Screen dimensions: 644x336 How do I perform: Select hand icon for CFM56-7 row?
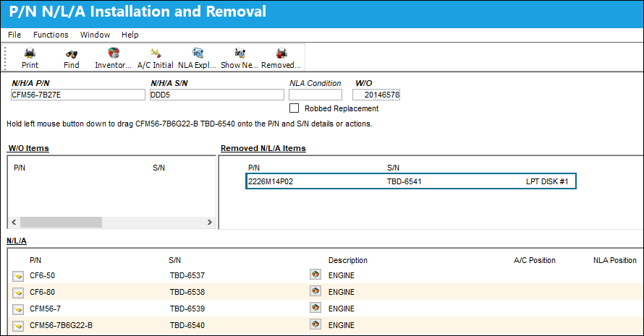tap(18, 309)
